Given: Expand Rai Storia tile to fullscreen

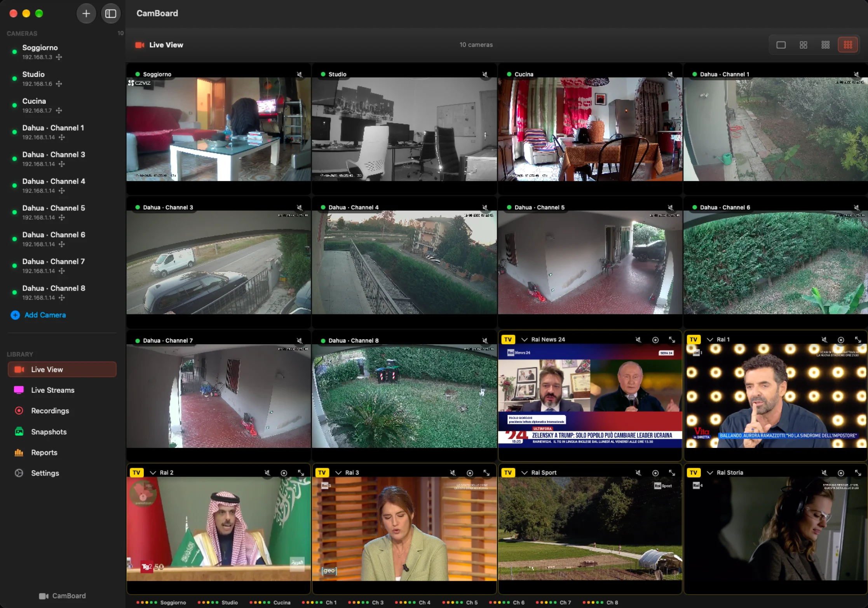Looking at the screenshot, I should 858,473.
